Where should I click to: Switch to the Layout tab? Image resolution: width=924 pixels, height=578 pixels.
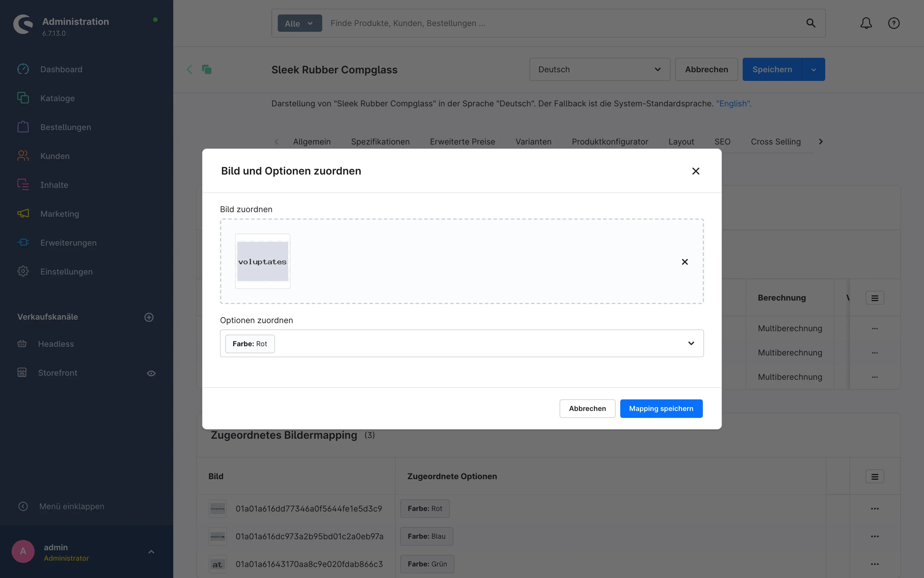pyautogui.click(x=681, y=141)
